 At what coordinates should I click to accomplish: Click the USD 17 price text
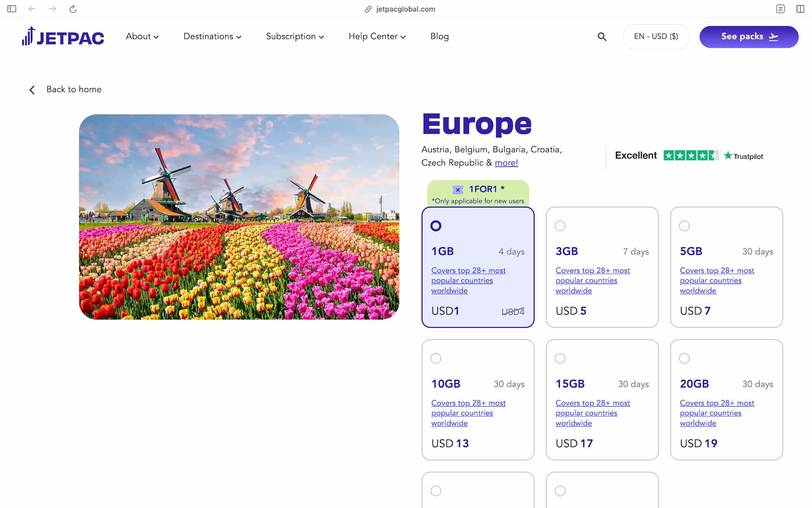coord(574,443)
